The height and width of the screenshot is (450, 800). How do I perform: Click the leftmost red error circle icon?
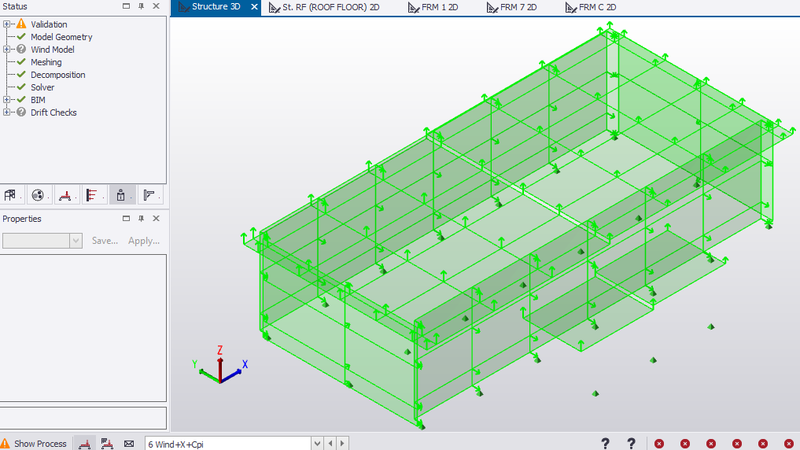[x=659, y=444]
